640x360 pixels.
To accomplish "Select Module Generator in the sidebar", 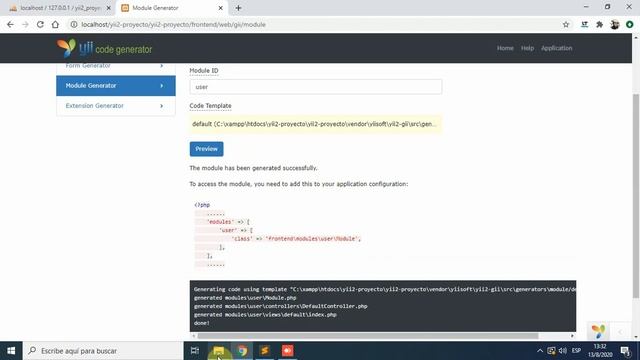I will coord(116,86).
